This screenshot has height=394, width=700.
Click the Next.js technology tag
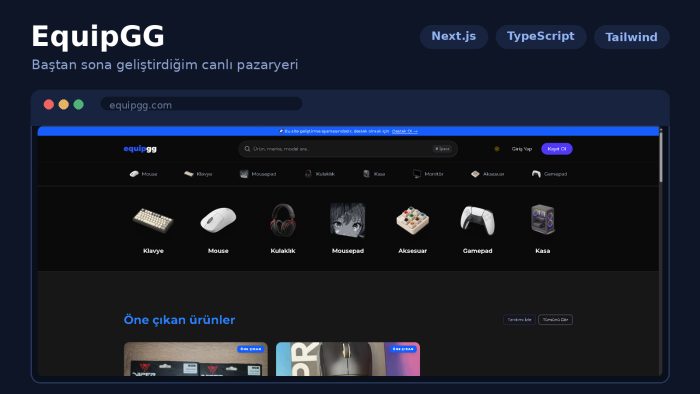click(x=454, y=37)
